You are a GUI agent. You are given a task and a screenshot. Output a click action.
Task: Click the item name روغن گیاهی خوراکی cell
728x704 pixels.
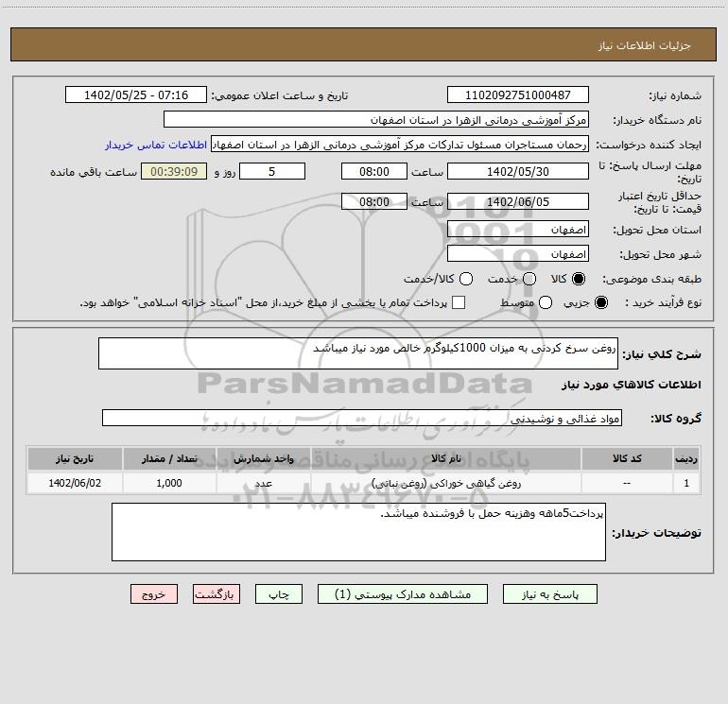tap(445, 484)
